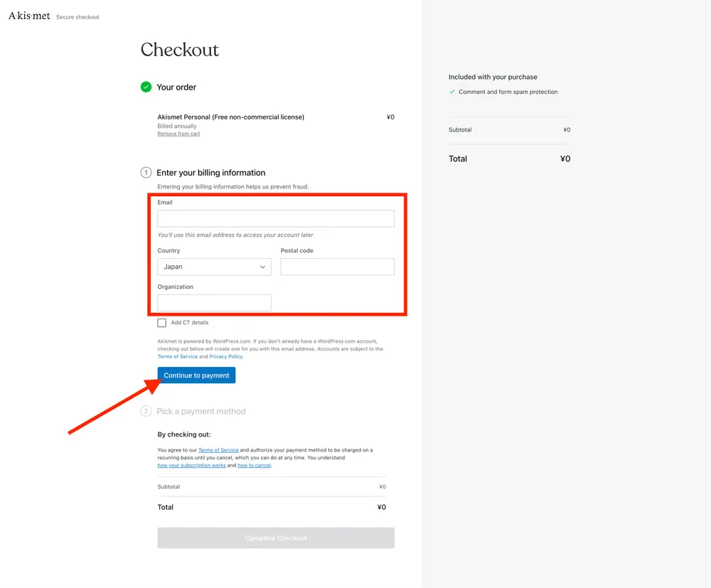Viewport: 711px width, 588px height.
Task: Open Terms of Service link under By checking out
Action: (x=218, y=450)
